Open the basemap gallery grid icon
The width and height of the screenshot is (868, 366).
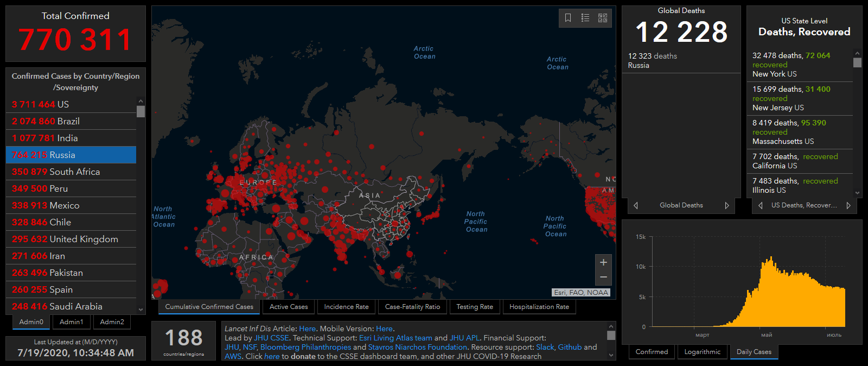[x=603, y=18]
